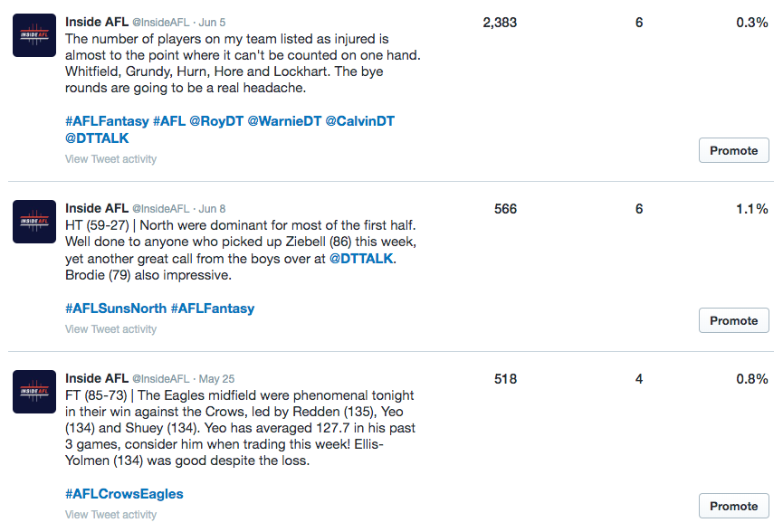Open the #AFLSunsNorth hashtag
This screenshot has width=783, height=532.
(x=116, y=309)
